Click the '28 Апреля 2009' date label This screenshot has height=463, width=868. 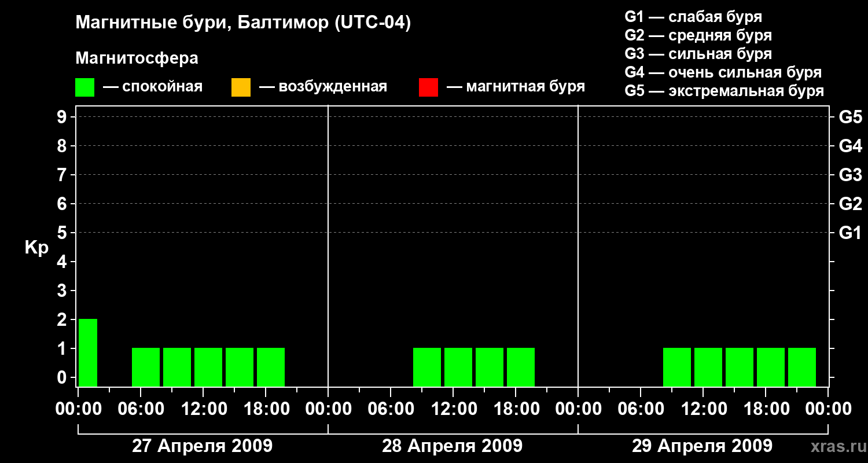[x=453, y=446]
